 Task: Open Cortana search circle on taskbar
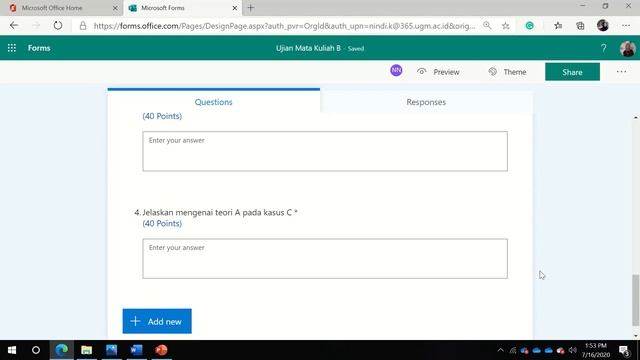(36, 350)
